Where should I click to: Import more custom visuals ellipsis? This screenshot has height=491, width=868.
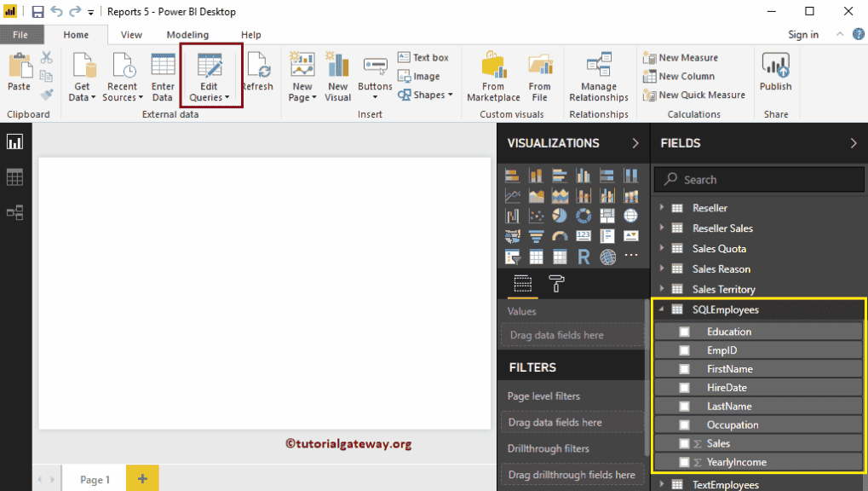(631, 256)
